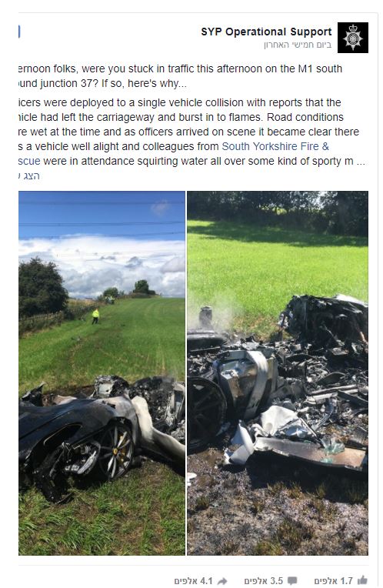The width and height of the screenshot is (383, 588).
Task: Click the yellow-caliper wheel in the left photo
Action: (x=117, y=451)
